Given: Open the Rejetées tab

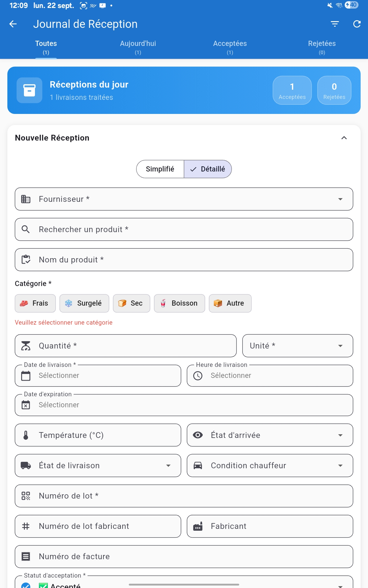Looking at the screenshot, I should [322, 47].
